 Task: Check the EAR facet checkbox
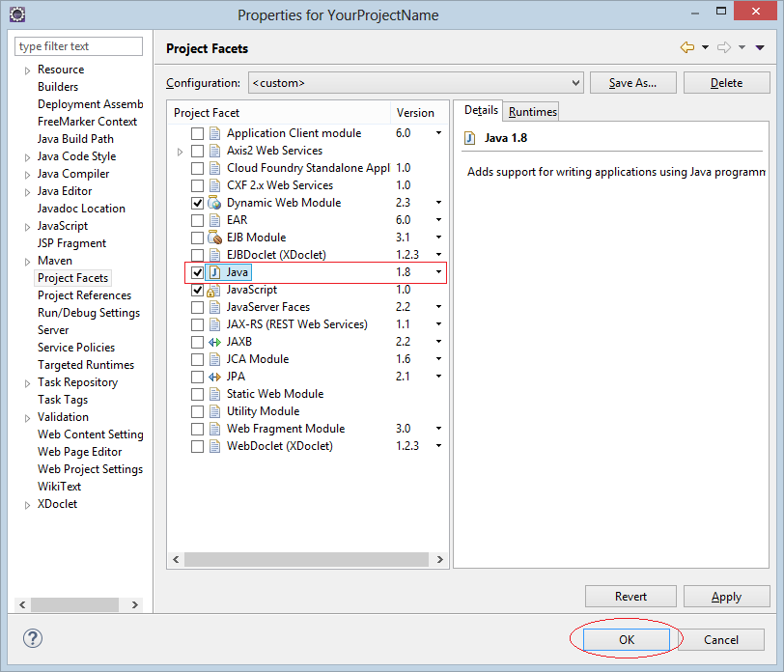pyautogui.click(x=198, y=220)
